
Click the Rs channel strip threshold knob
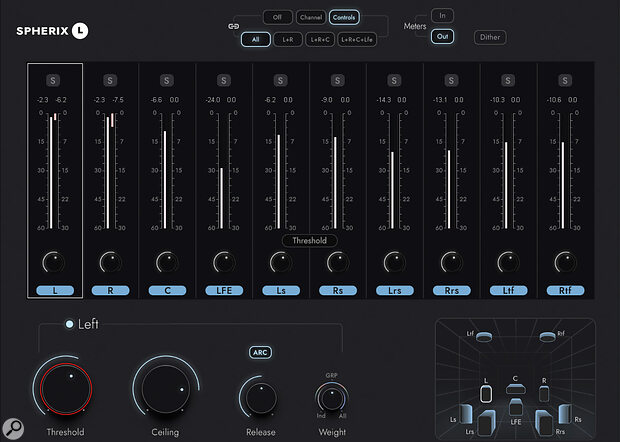point(338,263)
